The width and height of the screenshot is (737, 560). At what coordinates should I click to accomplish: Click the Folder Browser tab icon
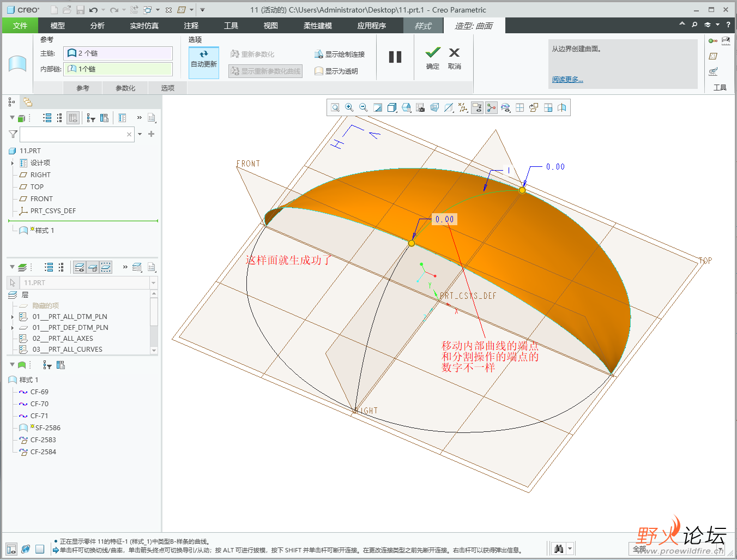pyautogui.click(x=27, y=102)
